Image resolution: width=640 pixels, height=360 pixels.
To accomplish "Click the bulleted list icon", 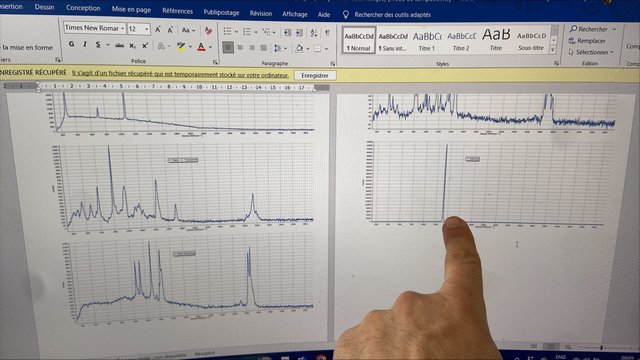I will click(x=227, y=31).
